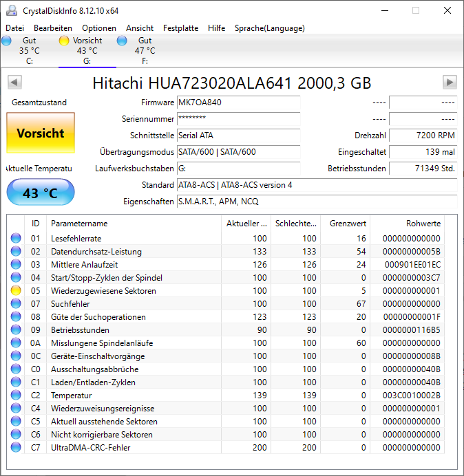Click the Übertragungsmodus field SATA/600
464x476 pixels.
click(x=238, y=152)
